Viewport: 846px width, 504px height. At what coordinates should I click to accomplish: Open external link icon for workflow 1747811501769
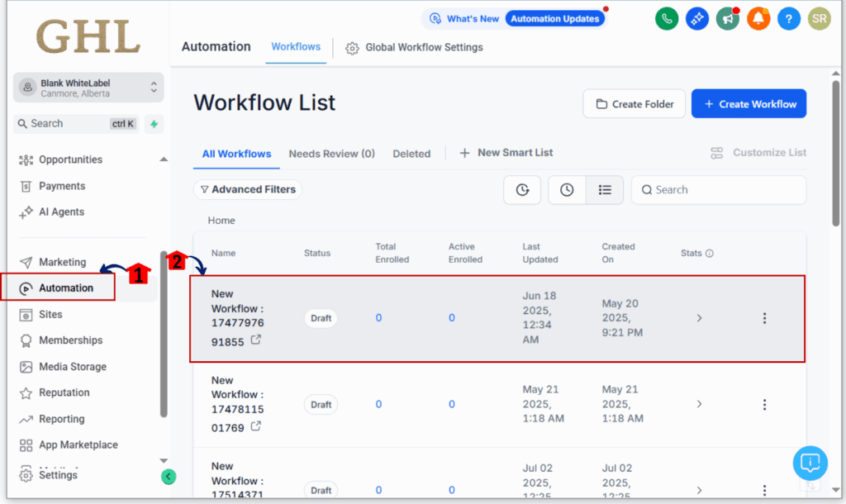[x=256, y=426]
